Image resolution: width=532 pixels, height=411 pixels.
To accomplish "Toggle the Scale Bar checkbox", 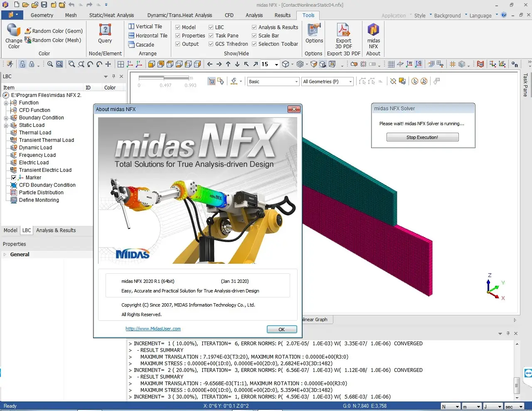I will tap(254, 35).
